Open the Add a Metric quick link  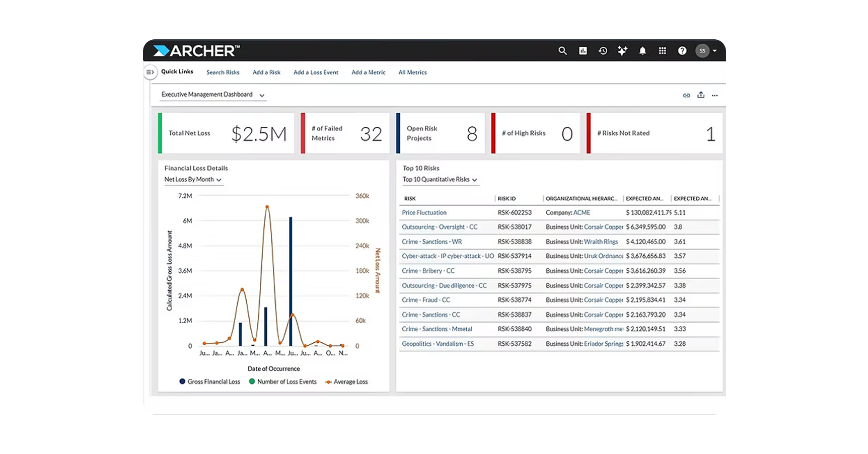(x=369, y=72)
